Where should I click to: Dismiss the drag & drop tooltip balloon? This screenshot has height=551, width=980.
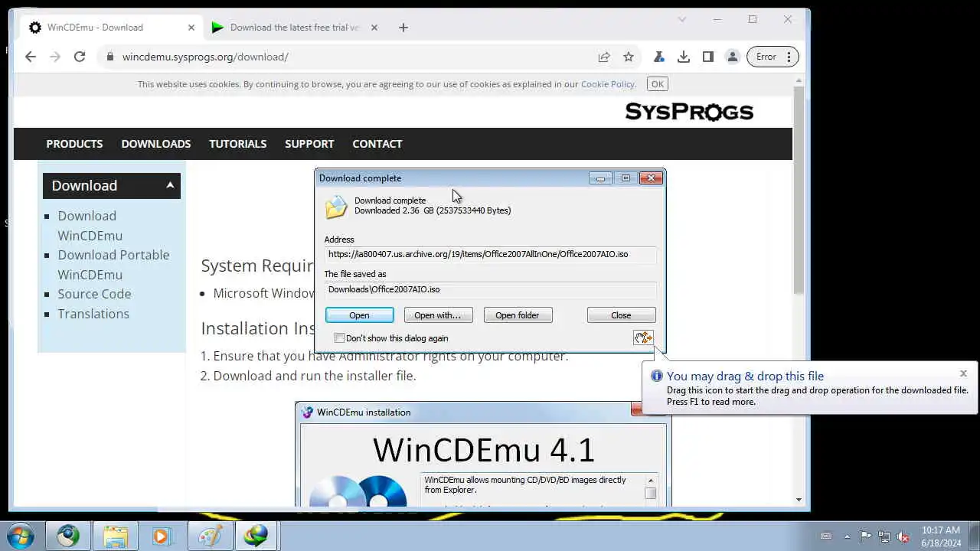963,373
